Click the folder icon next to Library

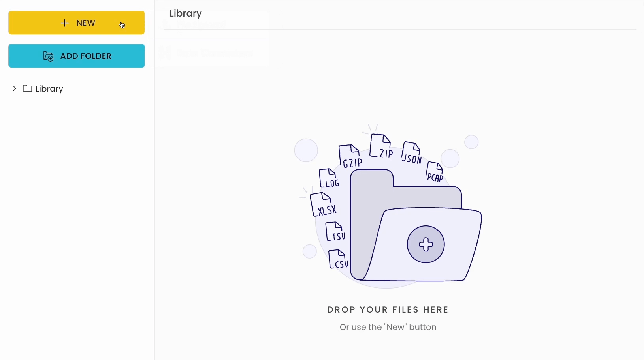[x=27, y=88]
